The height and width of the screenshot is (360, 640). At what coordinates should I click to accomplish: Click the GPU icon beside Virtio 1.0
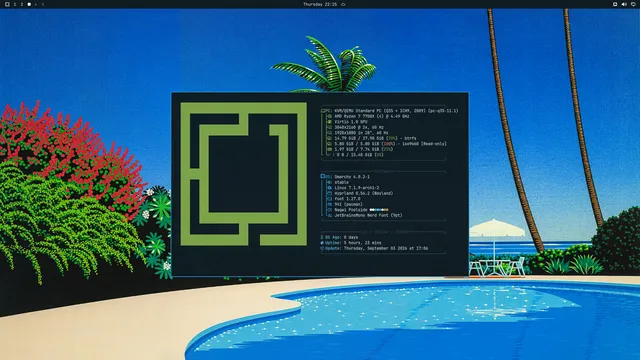click(x=329, y=122)
